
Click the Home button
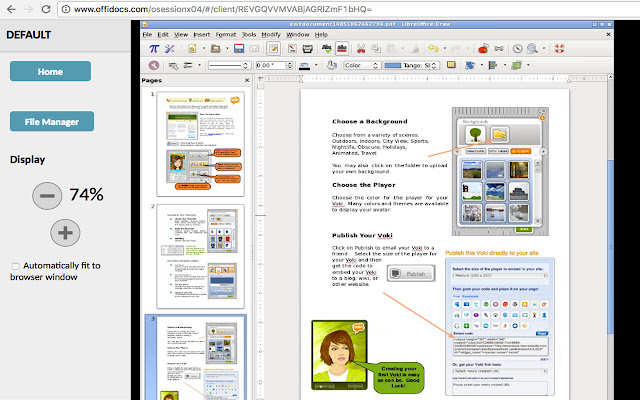(50, 71)
